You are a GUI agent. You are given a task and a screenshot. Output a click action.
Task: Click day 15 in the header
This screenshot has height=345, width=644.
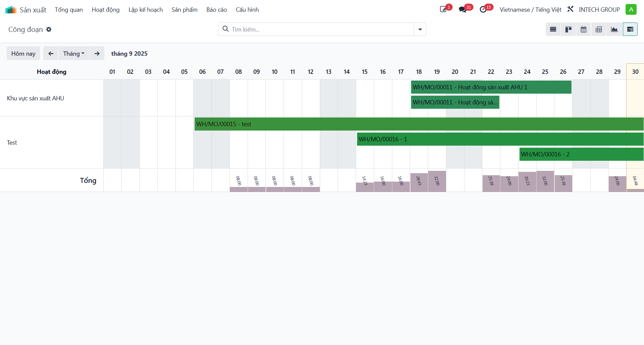point(365,72)
